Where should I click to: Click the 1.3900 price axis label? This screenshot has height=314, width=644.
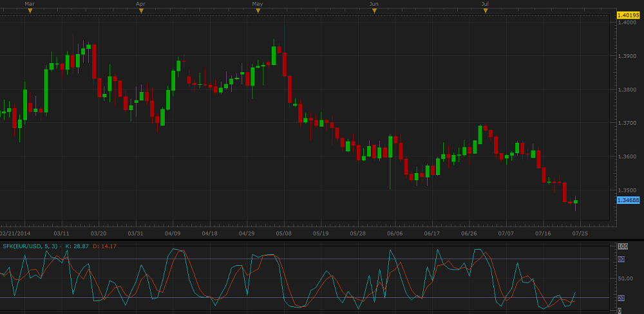click(x=627, y=56)
